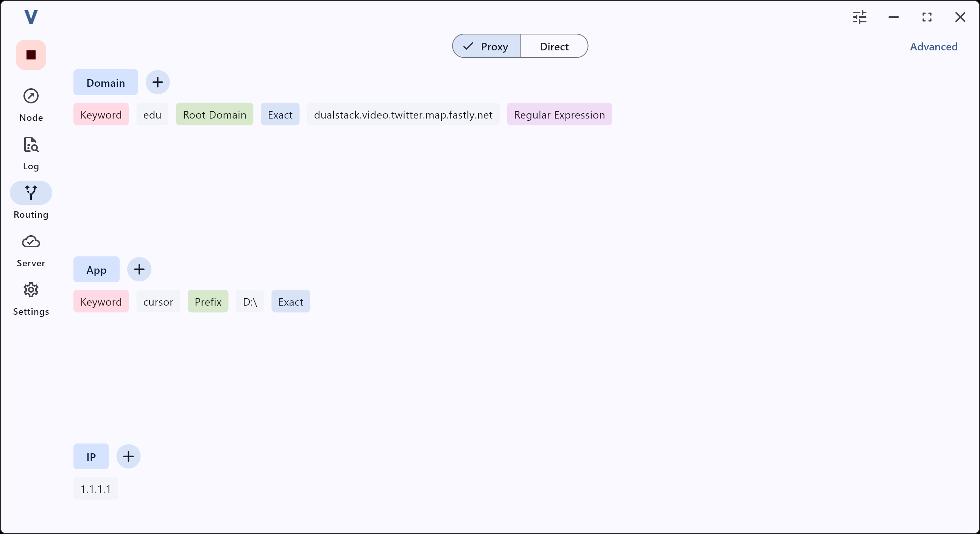
Task: Minimize the application window
Action: tap(893, 17)
